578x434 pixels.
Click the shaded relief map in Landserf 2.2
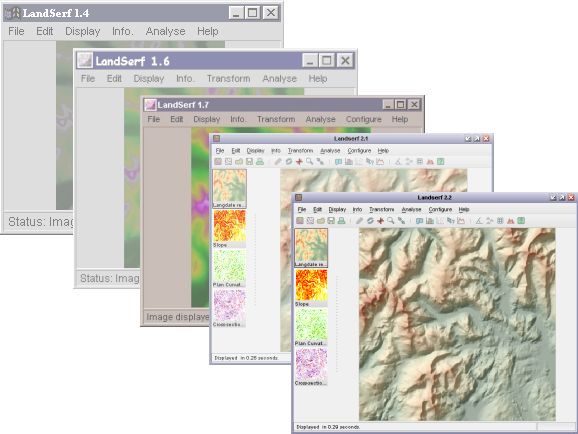(x=457, y=324)
